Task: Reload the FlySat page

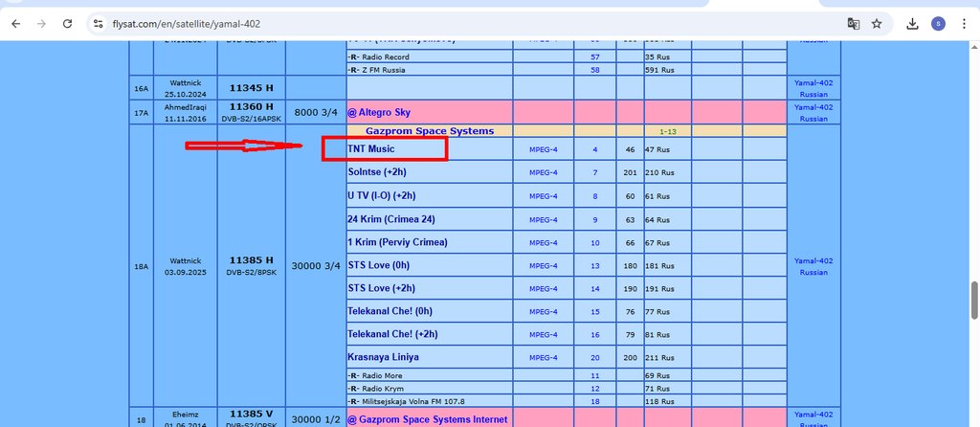Action: (x=67, y=23)
